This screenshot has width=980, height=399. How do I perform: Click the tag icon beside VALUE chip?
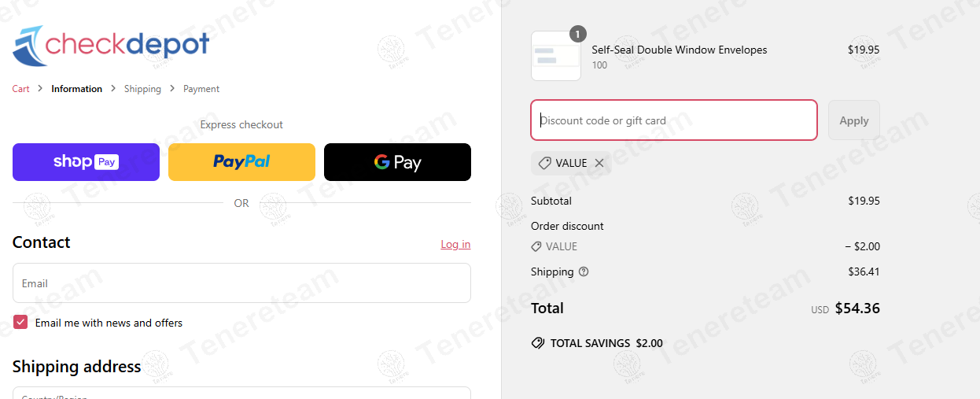tap(544, 163)
